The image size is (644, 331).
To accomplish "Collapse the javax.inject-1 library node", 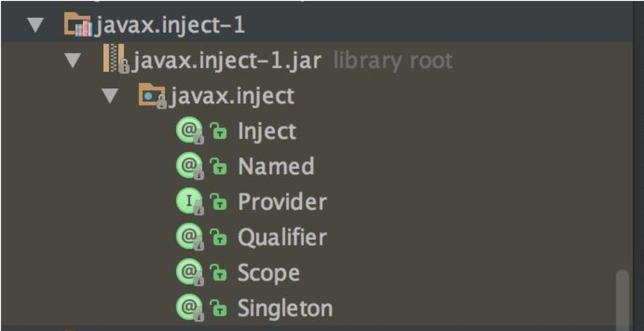I will pos(36,26).
